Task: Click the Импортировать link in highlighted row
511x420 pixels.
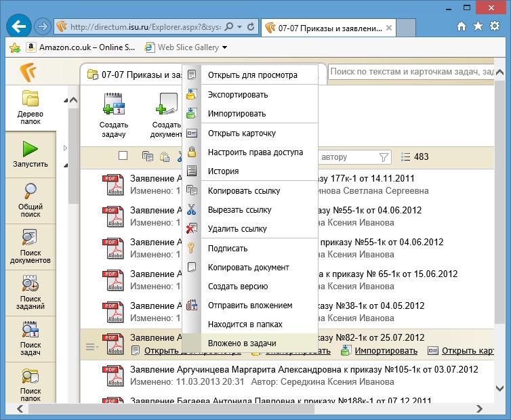Action: pos(386,350)
